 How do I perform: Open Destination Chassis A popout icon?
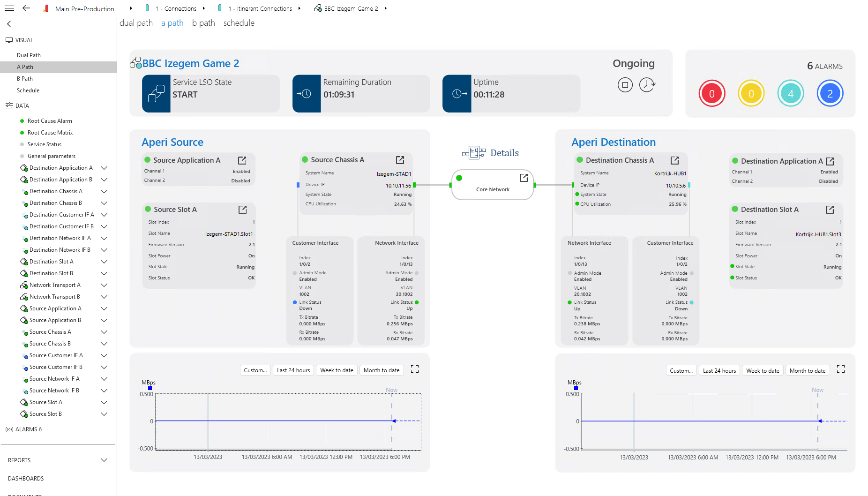tap(674, 160)
